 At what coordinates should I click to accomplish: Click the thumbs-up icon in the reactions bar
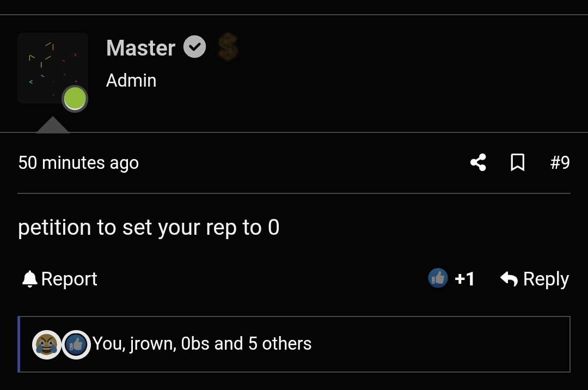click(x=76, y=344)
